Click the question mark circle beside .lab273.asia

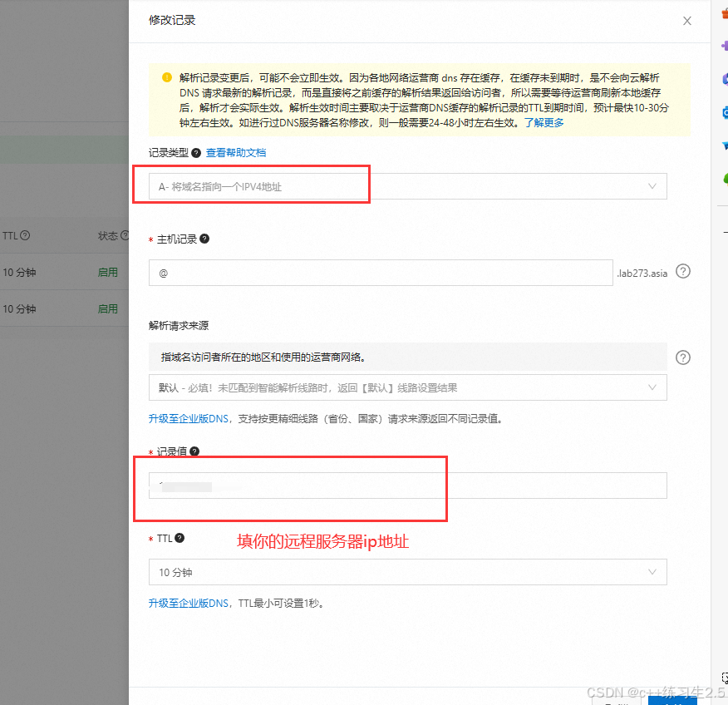[x=683, y=271]
